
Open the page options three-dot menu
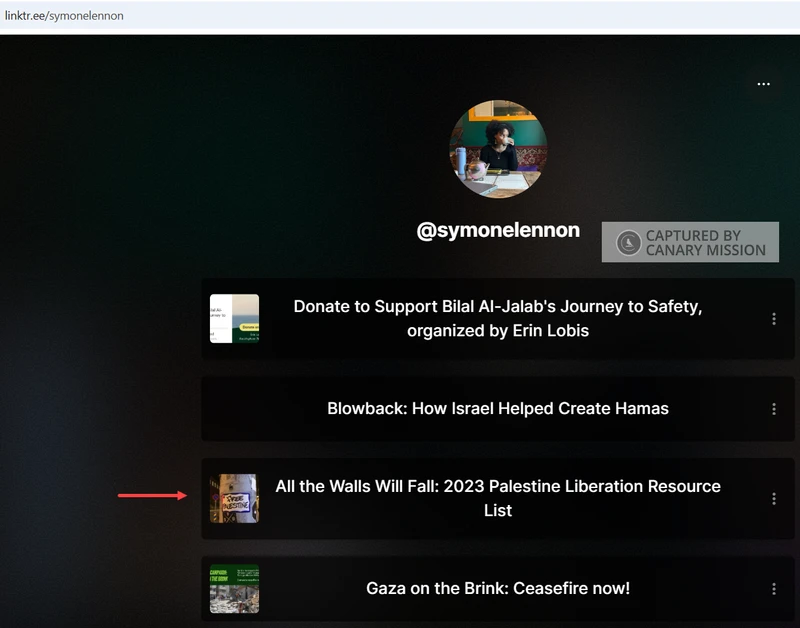pyautogui.click(x=763, y=84)
